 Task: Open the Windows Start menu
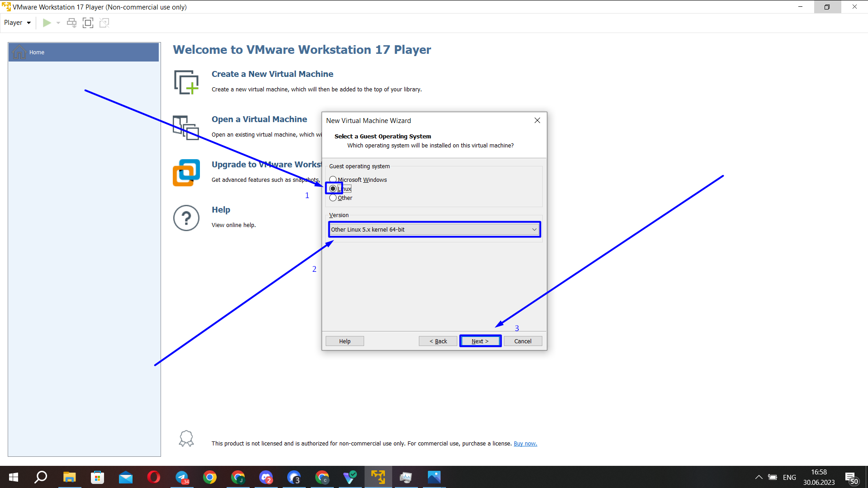(x=14, y=477)
